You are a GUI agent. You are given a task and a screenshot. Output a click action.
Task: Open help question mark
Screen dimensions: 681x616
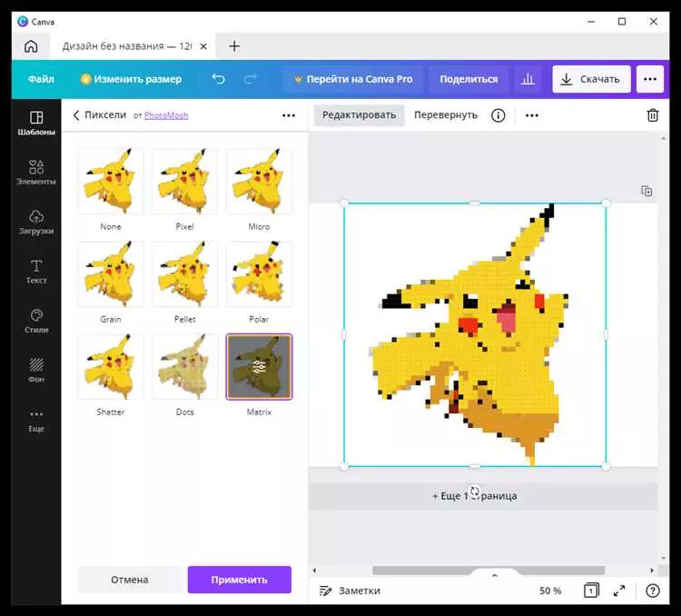[x=652, y=591]
